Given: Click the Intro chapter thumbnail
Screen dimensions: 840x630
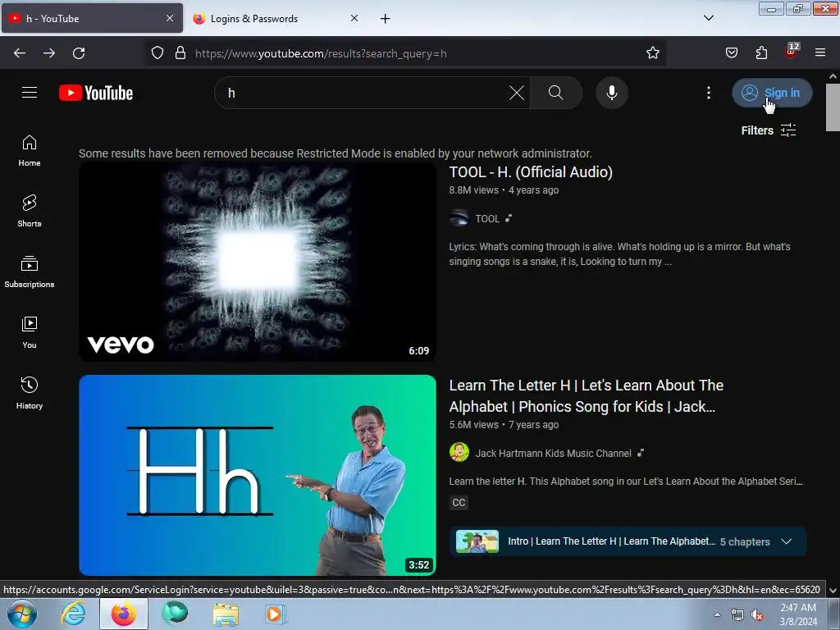Looking at the screenshot, I should (x=477, y=541).
